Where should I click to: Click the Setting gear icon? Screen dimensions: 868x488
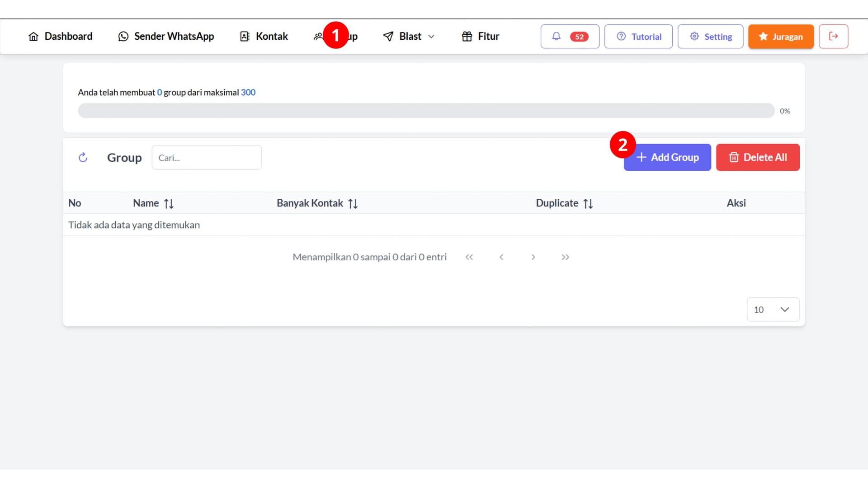[x=694, y=36]
